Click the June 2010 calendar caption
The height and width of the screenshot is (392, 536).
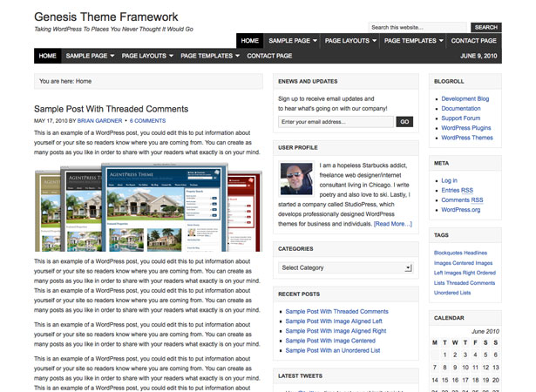[x=485, y=332]
